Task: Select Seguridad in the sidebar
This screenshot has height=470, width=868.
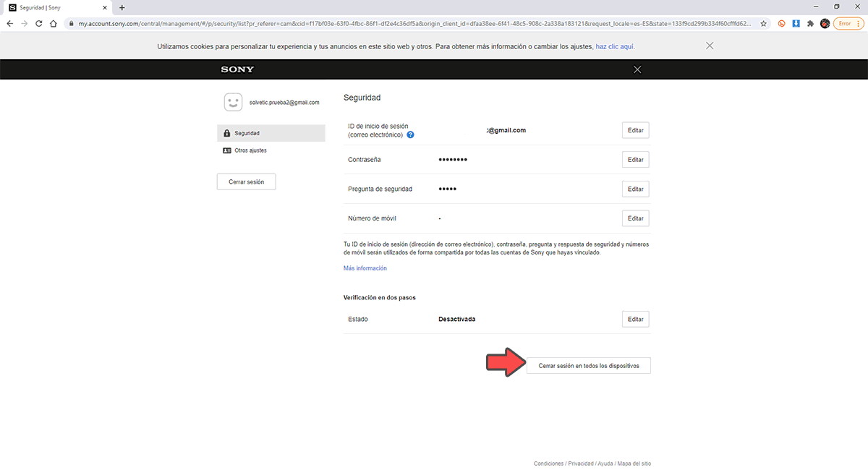Action: (x=271, y=133)
